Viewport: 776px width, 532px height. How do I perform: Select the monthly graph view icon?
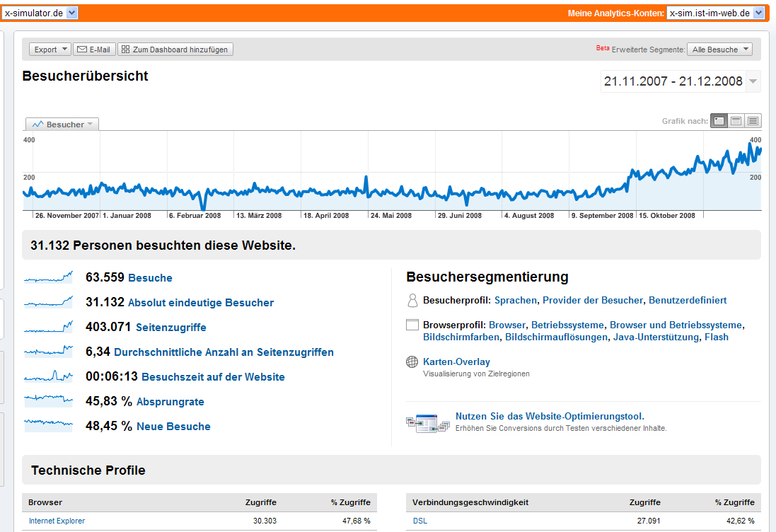pos(753,121)
